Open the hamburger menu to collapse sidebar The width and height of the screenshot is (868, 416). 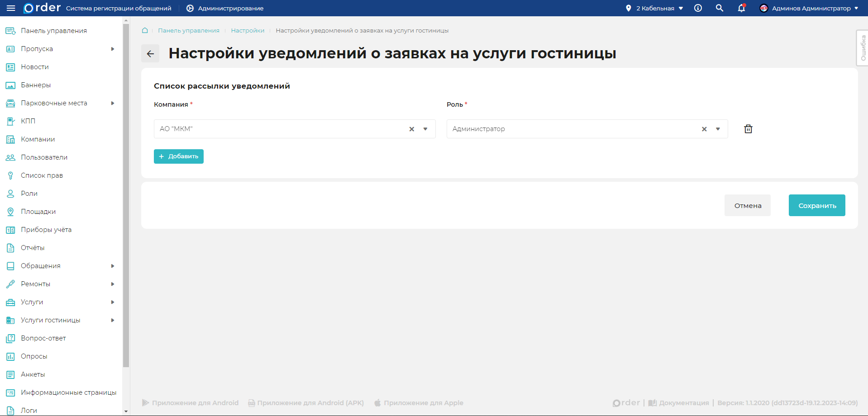(11, 8)
